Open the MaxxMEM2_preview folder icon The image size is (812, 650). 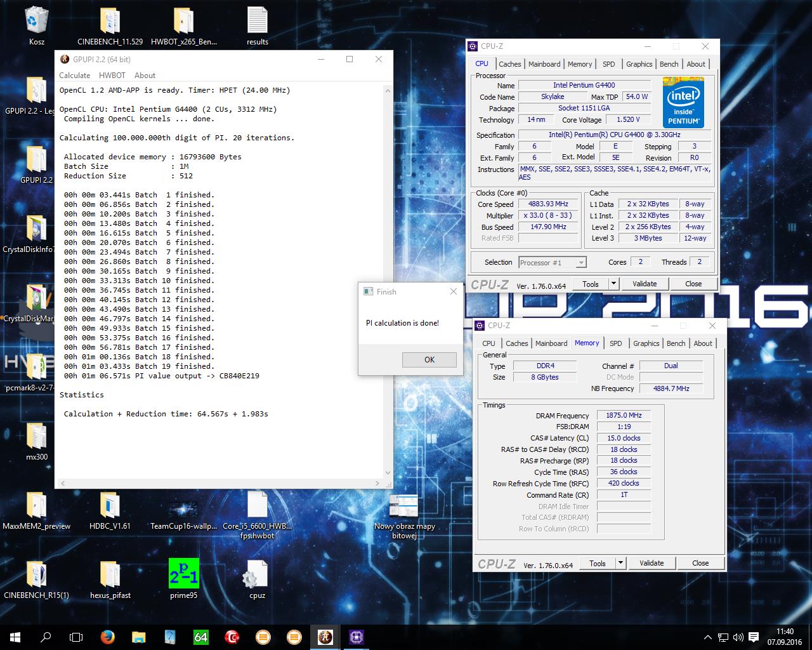36,510
